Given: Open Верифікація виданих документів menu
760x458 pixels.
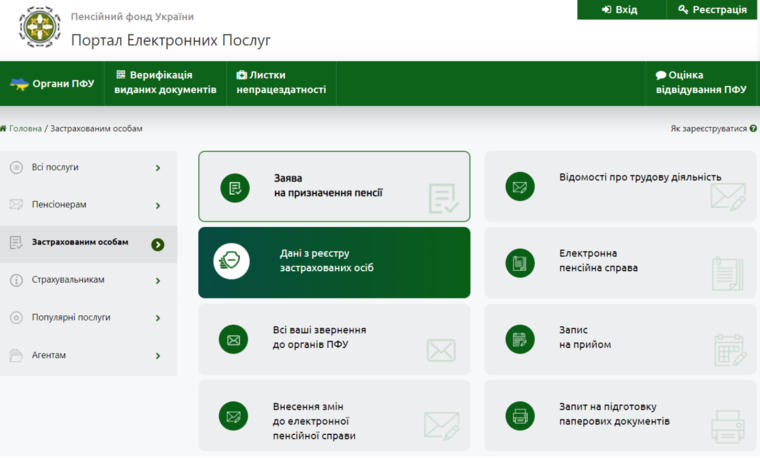Looking at the screenshot, I should click(165, 82).
